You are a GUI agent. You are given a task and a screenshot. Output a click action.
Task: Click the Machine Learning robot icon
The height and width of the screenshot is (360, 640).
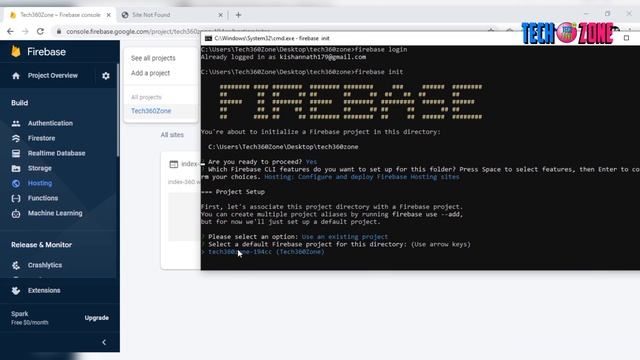point(16,213)
